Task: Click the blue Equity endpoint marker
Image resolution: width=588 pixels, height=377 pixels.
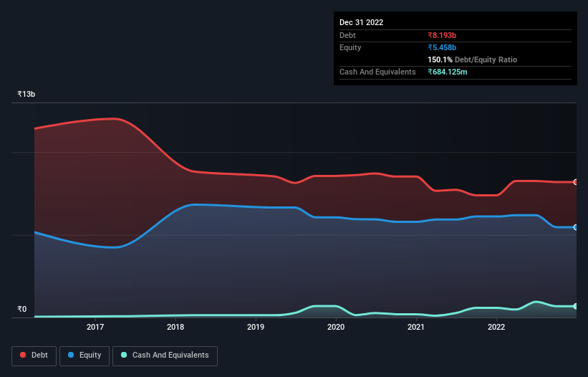Action: pyautogui.click(x=576, y=227)
